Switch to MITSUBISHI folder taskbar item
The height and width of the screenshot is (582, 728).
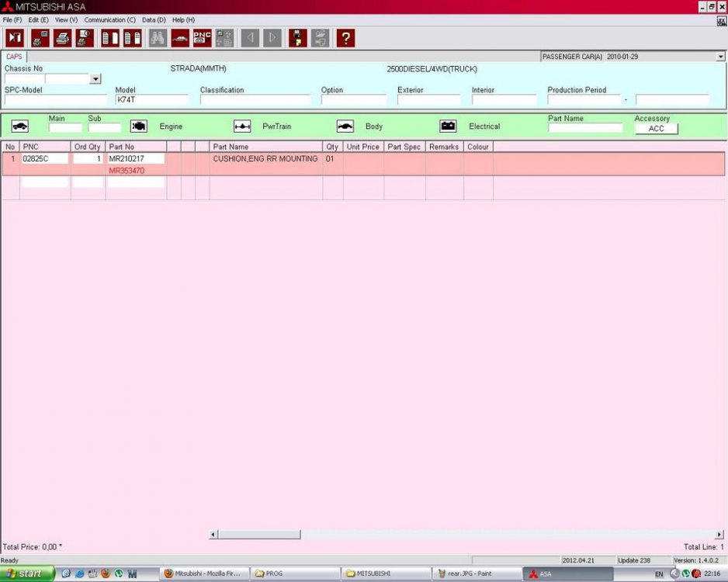tap(386, 573)
